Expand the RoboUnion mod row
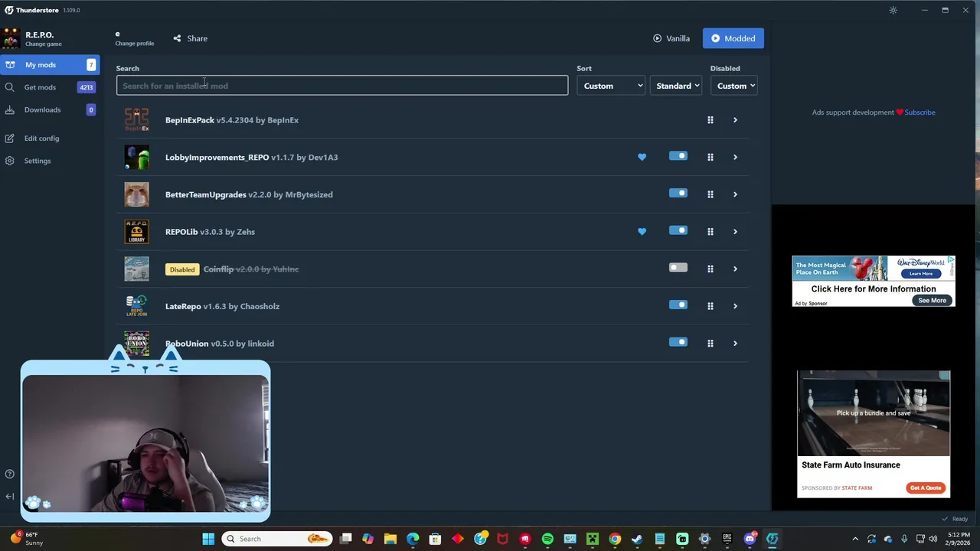This screenshot has height=551, width=980. tap(735, 344)
